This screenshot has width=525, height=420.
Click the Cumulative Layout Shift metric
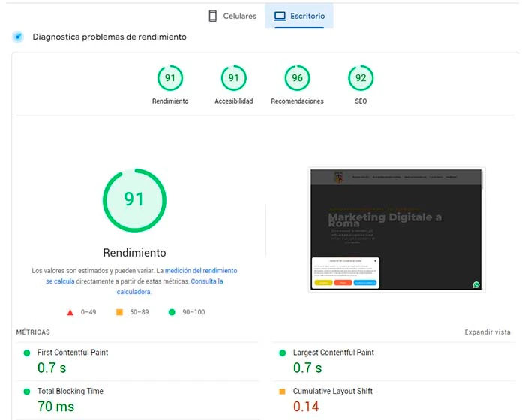coord(332,391)
